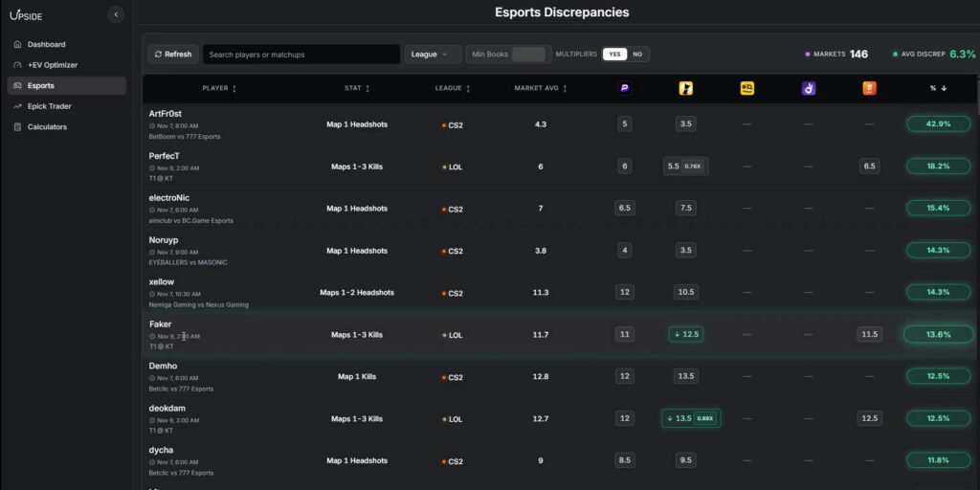Click the Esports gamepad icon
The width and height of the screenshot is (980, 490).
click(x=17, y=85)
